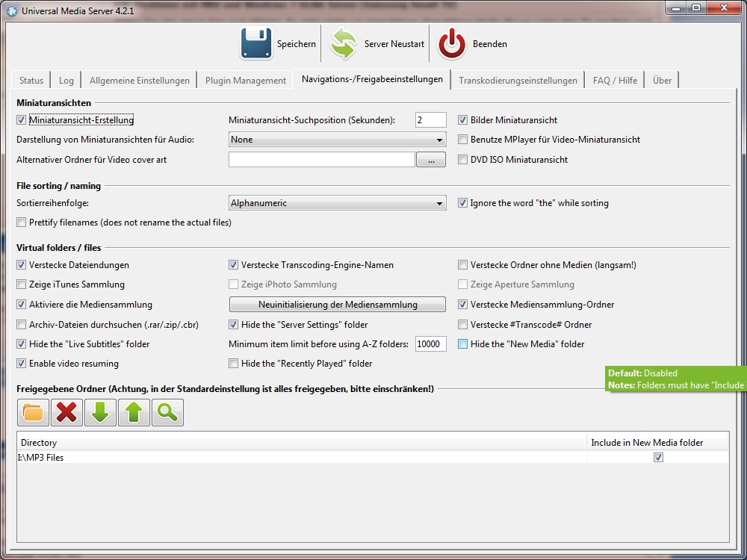Click the magnifier scan folders icon
This screenshot has width=747, height=560.
tap(167, 412)
